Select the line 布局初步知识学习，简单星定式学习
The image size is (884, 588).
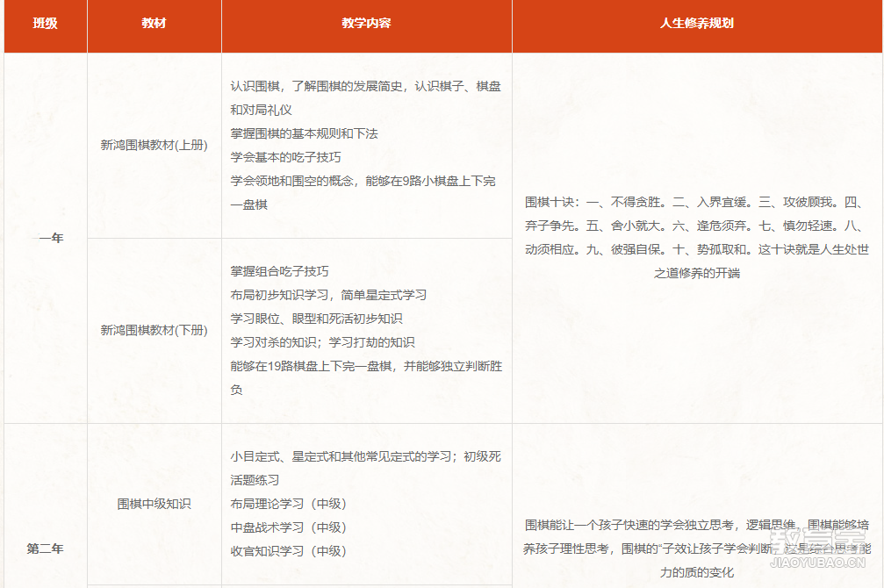point(328,295)
